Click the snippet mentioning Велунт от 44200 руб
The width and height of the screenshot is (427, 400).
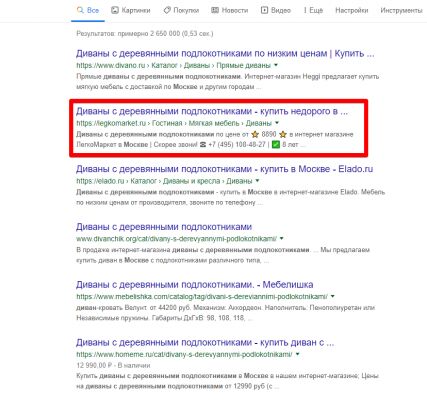pos(226,313)
